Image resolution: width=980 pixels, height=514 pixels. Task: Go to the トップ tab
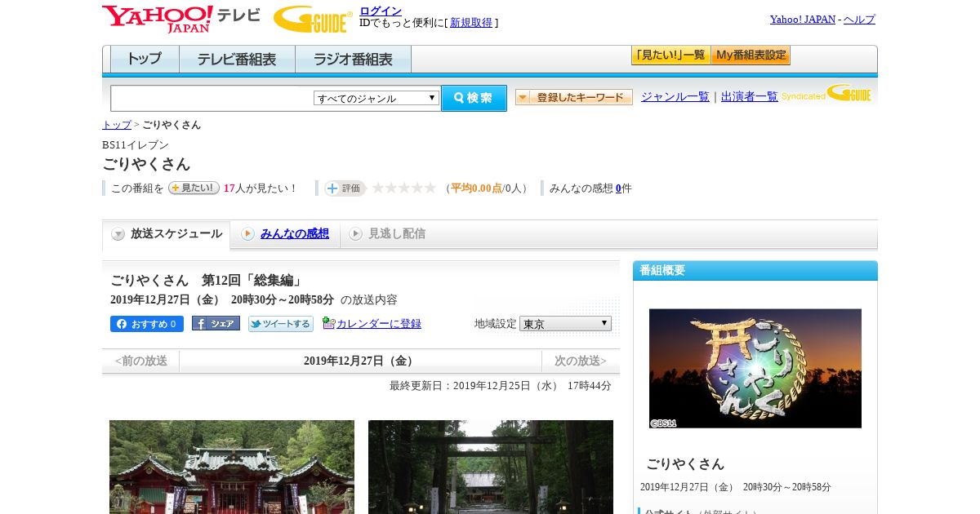tap(145, 60)
